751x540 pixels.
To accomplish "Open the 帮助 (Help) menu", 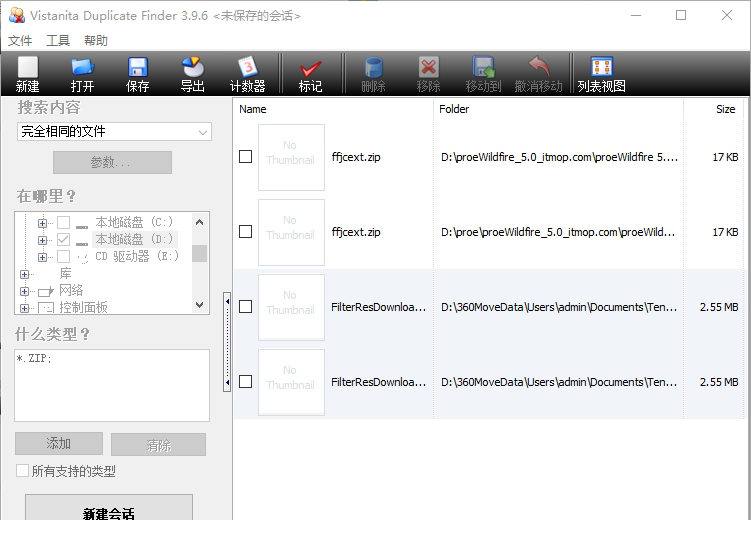I will (96, 40).
